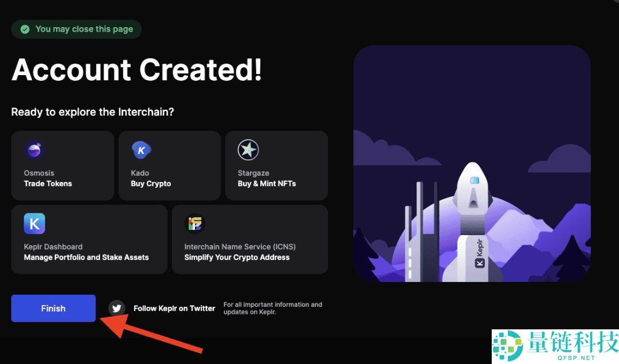Click the 'Trade Tokens' label
Image resolution: width=619 pixels, height=364 pixels.
click(x=48, y=183)
